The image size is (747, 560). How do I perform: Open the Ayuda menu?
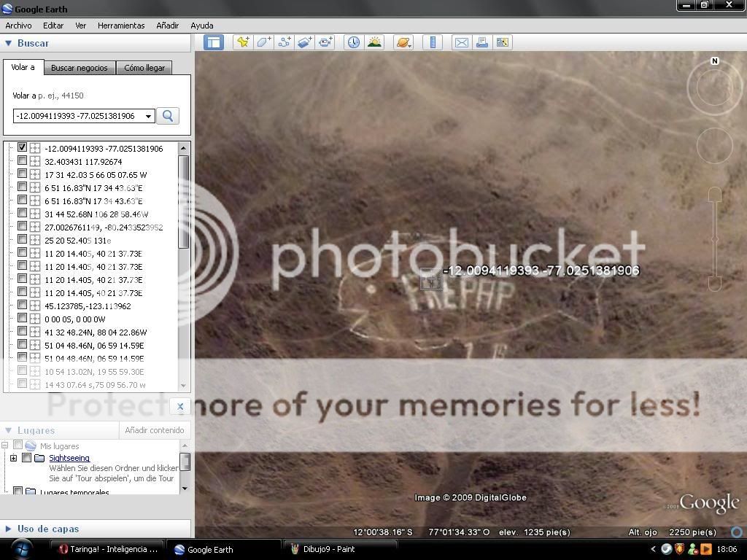pyautogui.click(x=202, y=26)
